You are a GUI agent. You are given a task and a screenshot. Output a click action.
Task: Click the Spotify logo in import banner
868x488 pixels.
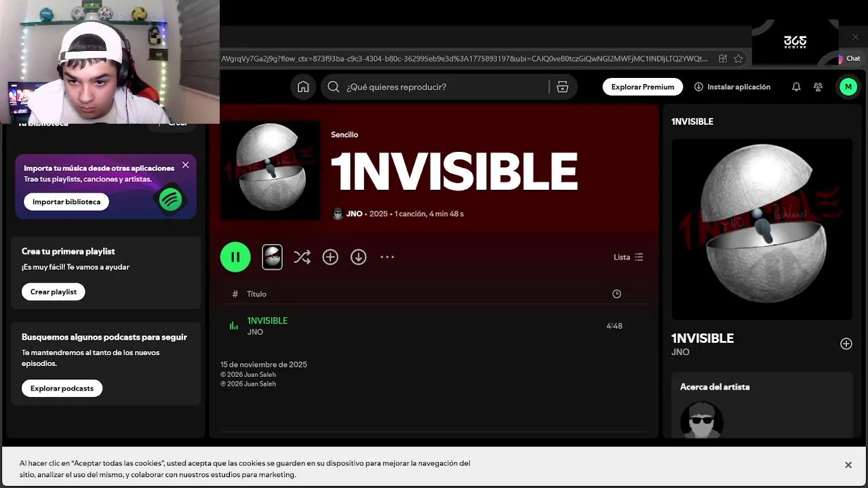(171, 199)
